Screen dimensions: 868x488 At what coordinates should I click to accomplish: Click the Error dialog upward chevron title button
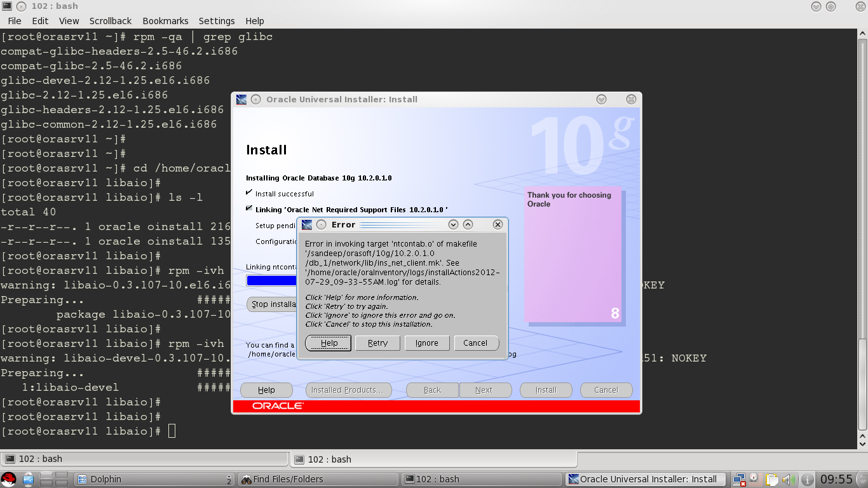coord(468,224)
